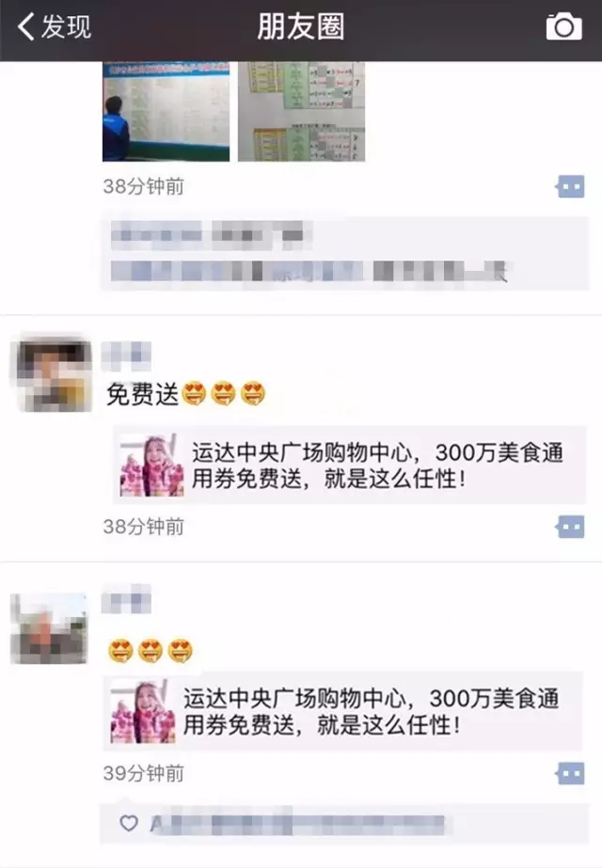The image size is (602, 868).
Task: Go back to 发现 page
Action: coord(54,26)
